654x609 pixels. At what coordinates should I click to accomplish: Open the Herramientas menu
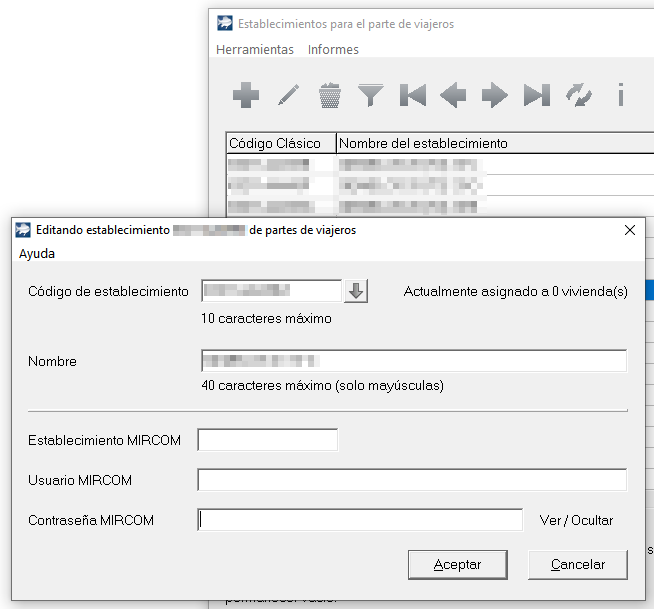click(x=255, y=49)
